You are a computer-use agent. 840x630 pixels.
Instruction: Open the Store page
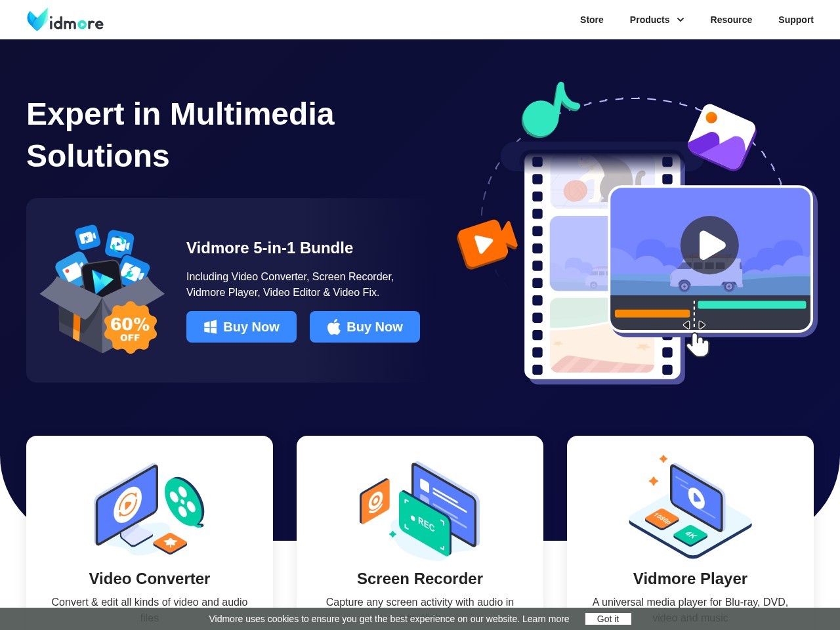591,20
